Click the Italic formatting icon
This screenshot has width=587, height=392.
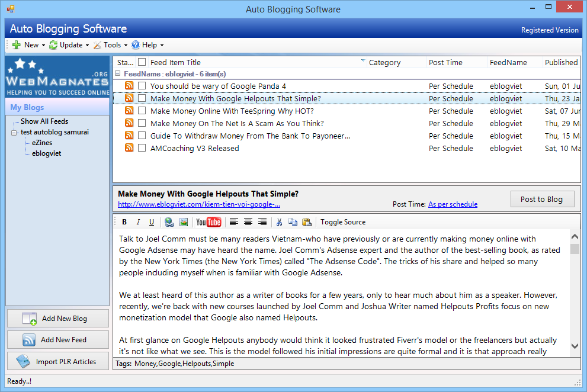138,222
